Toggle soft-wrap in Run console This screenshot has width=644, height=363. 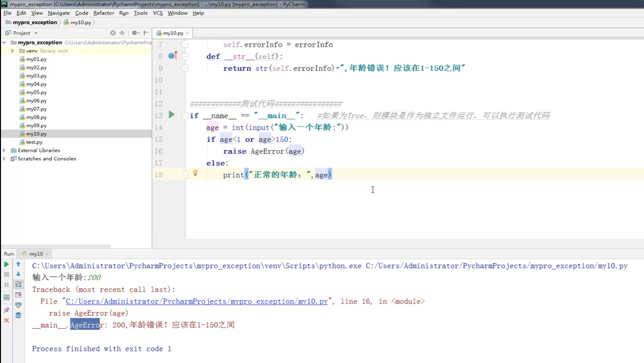(x=19, y=285)
